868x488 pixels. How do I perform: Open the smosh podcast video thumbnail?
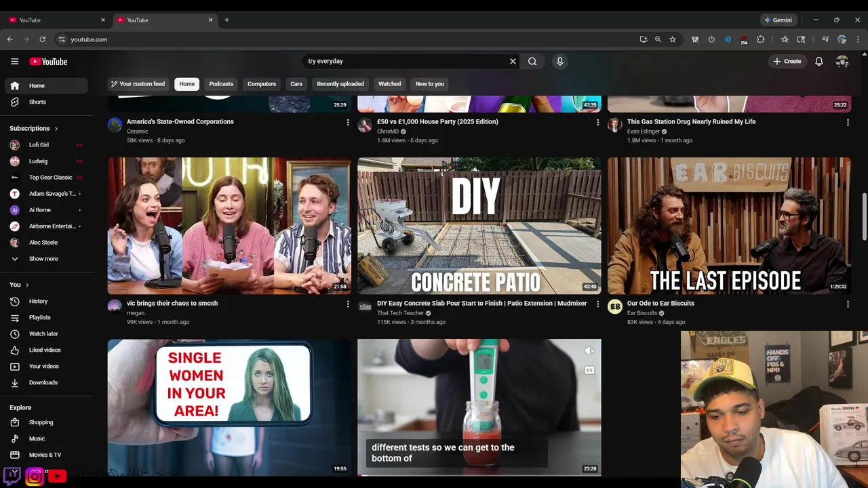229,226
